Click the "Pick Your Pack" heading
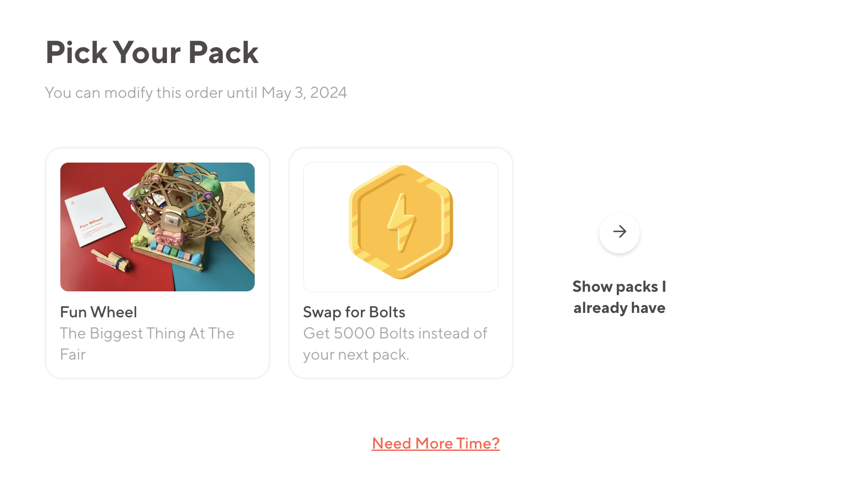The image size is (868, 498). click(x=152, y=52)
